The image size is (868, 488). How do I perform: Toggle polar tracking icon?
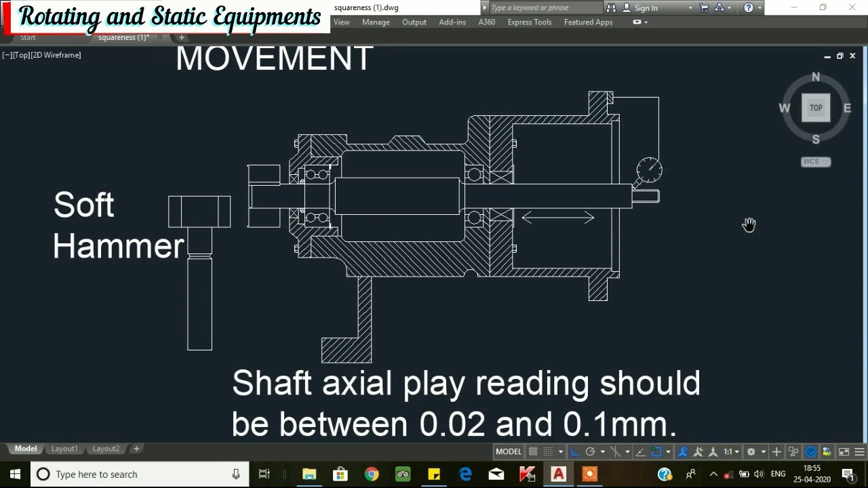point(590,451)
